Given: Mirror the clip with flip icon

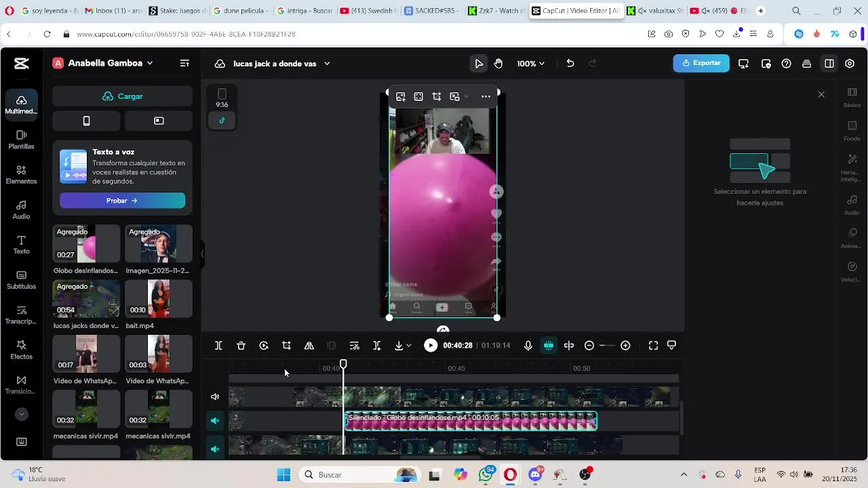Looking at the screenshot, I should coord(309,346).
